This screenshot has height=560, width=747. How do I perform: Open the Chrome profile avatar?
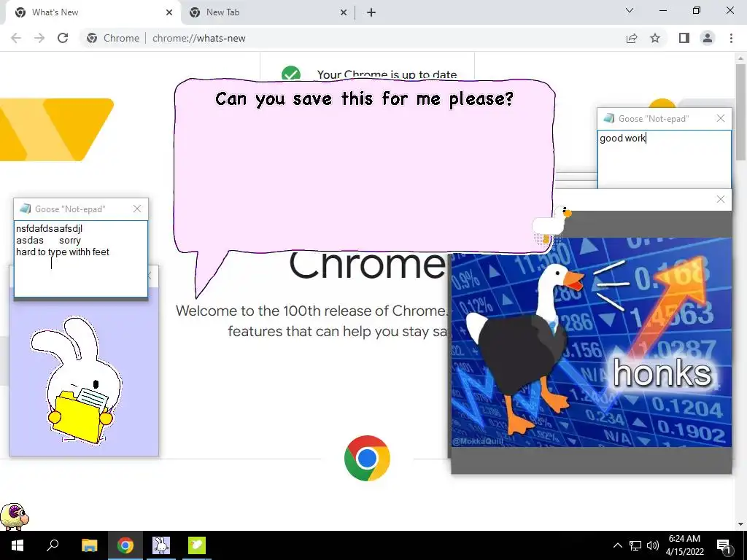point(708,38)
